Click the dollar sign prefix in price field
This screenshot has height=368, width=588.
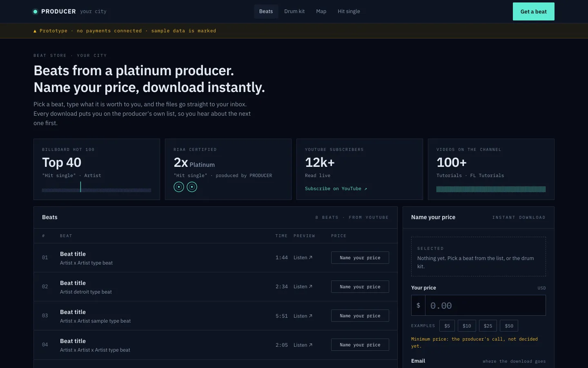[418, 305]
